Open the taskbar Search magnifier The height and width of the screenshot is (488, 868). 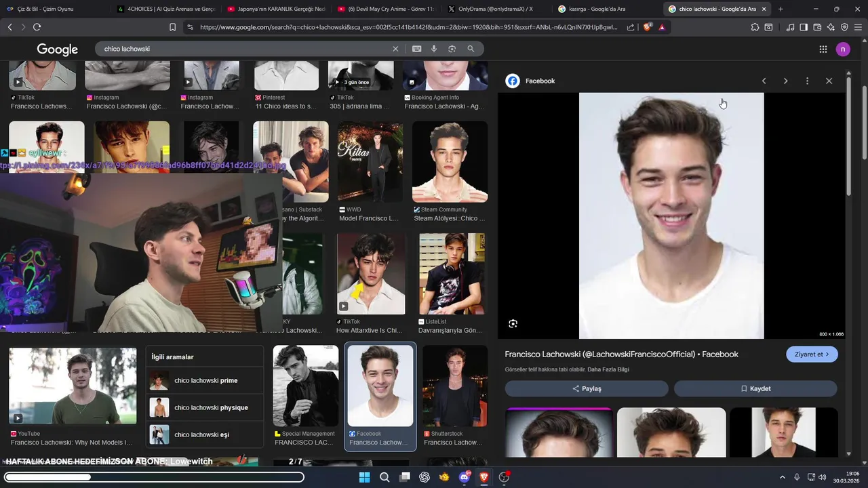tap(384, 477)
